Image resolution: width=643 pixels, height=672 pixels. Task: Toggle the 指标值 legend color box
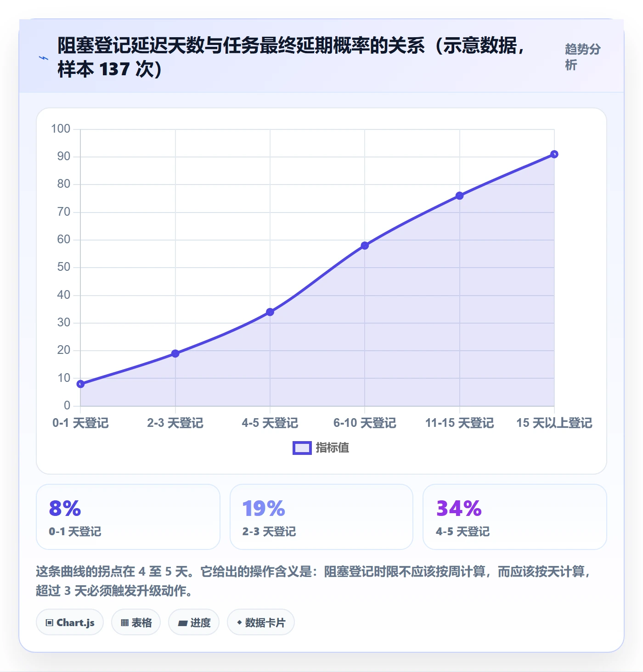302,448
